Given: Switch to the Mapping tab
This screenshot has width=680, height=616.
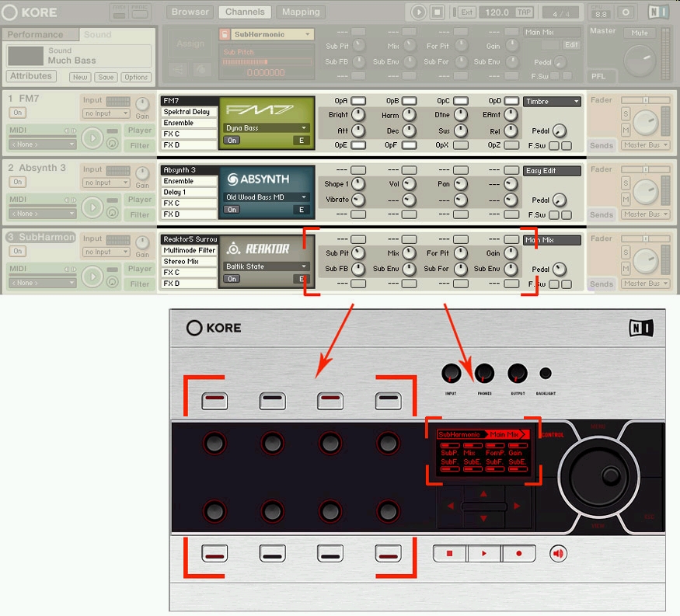Looking at the screenshot, I should [301, 12].
